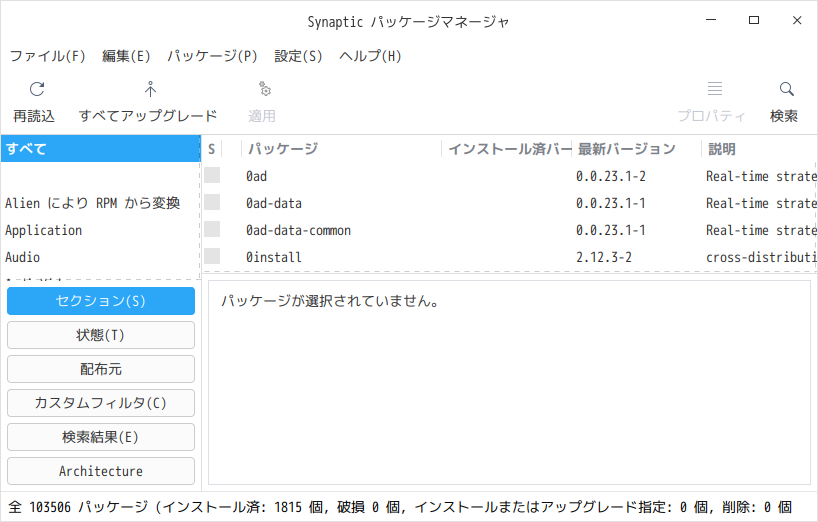
Task: Sort by 説明 column header
Action: [x=760, y=149]
